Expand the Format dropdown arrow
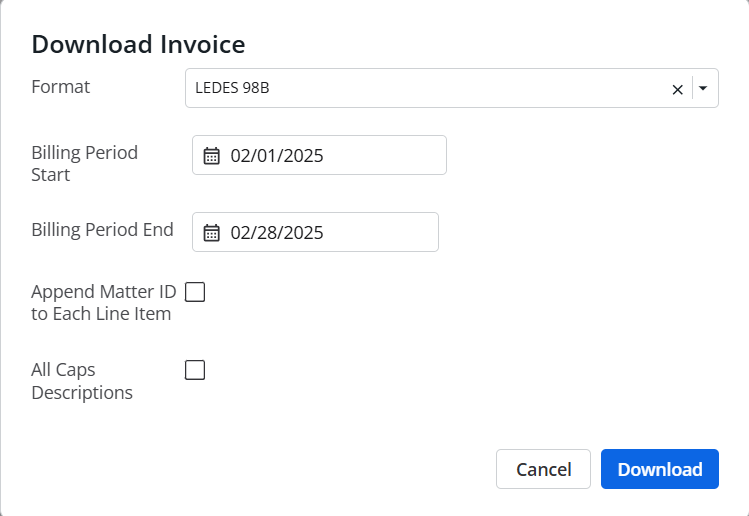The height and width of the screenshot is (516, 749). [x=703, y=88]
